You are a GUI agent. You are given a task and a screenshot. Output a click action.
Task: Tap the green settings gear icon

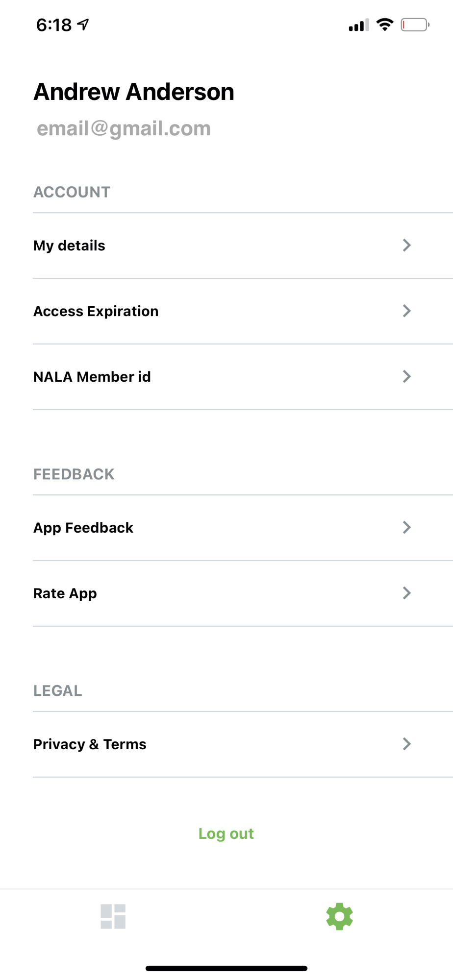(x=339, y=916)
